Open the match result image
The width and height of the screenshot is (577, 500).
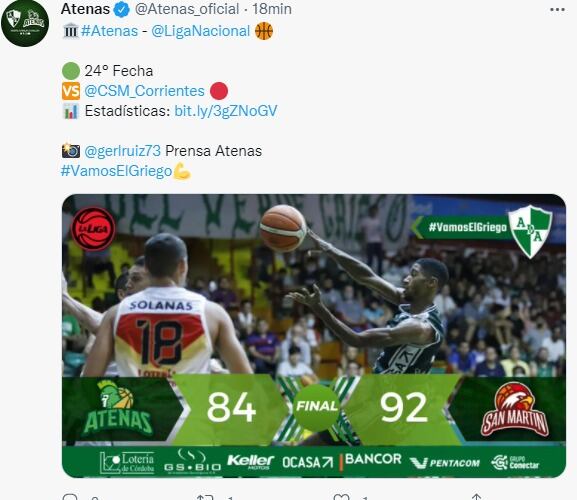(314, 336)
